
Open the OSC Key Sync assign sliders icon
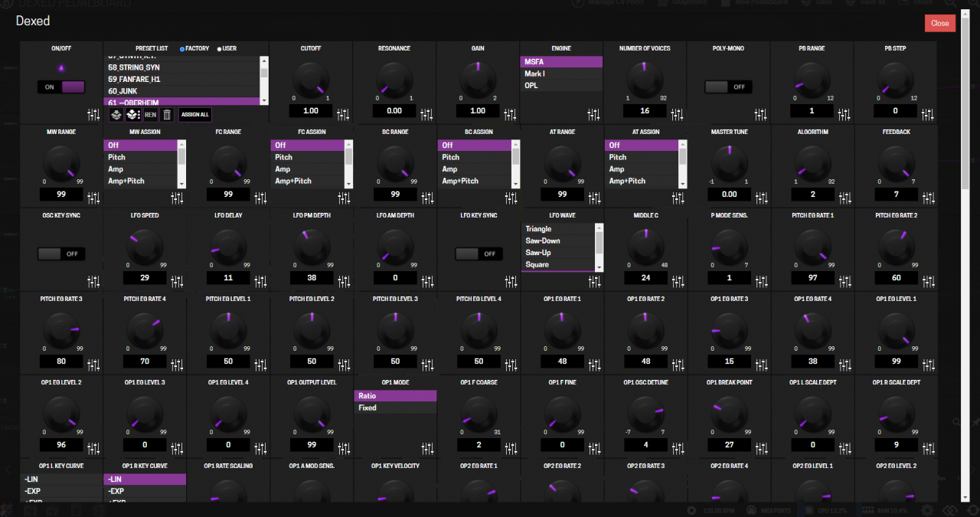93,282
